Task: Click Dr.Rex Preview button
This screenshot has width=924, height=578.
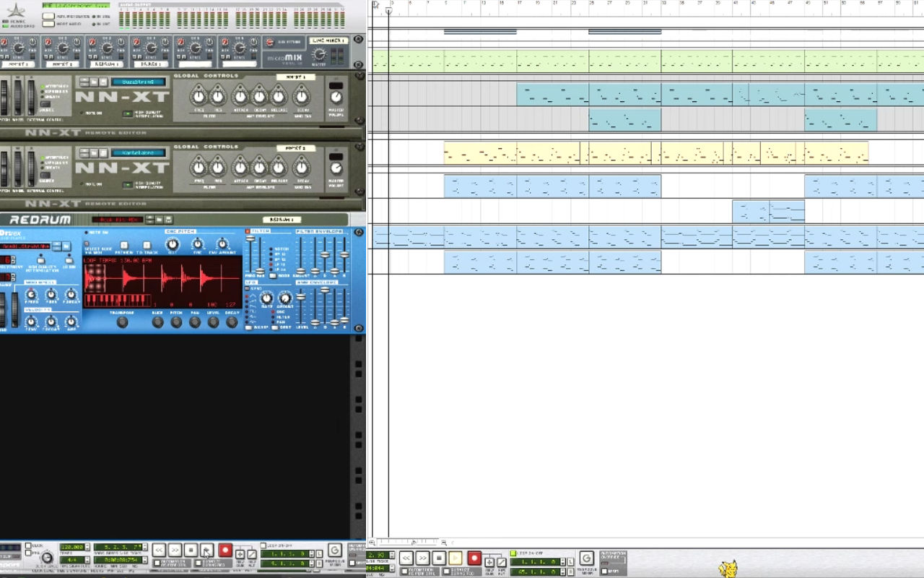Action: coord(123,246)
